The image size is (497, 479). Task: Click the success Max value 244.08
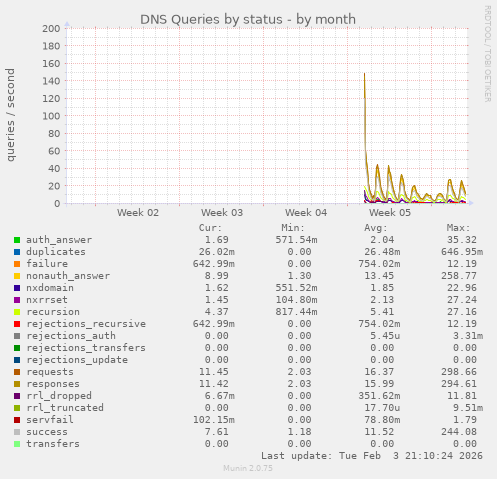tap(459, 432)
